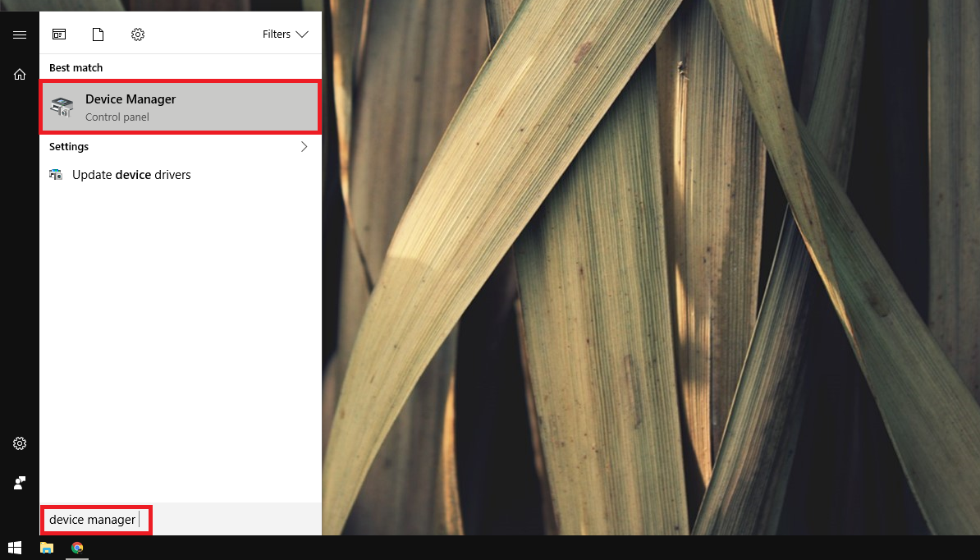The width and height of the screenshot is (980, 560).
Task: Click the Device Manager result icon
Action: tap(62, 107)
